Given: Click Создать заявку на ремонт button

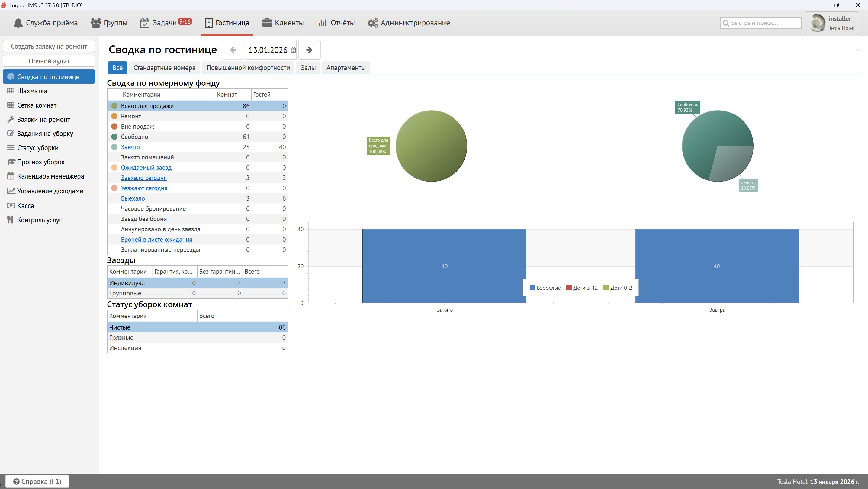Looking at the screenshot, I should [x=49, y=46].
